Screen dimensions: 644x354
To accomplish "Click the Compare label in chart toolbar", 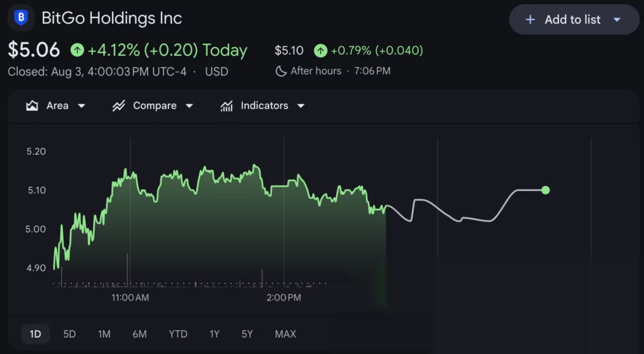I will 155,106.
